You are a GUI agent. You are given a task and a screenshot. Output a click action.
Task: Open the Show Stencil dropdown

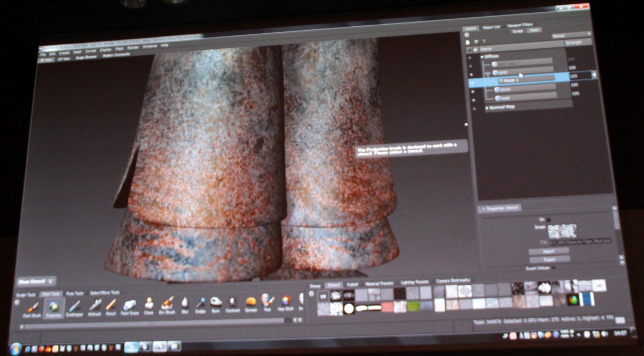pyautogui.click(x=36, y=281)
